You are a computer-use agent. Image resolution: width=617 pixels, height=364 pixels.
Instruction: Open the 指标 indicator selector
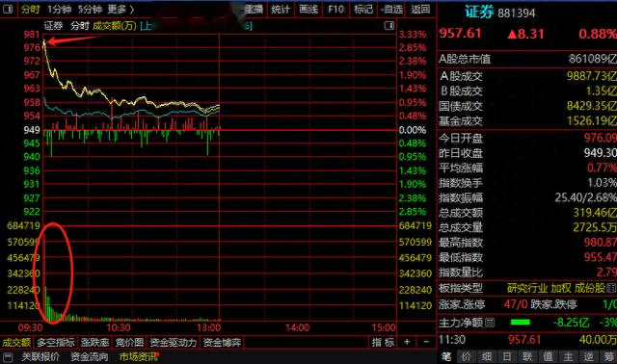point(384,342)
